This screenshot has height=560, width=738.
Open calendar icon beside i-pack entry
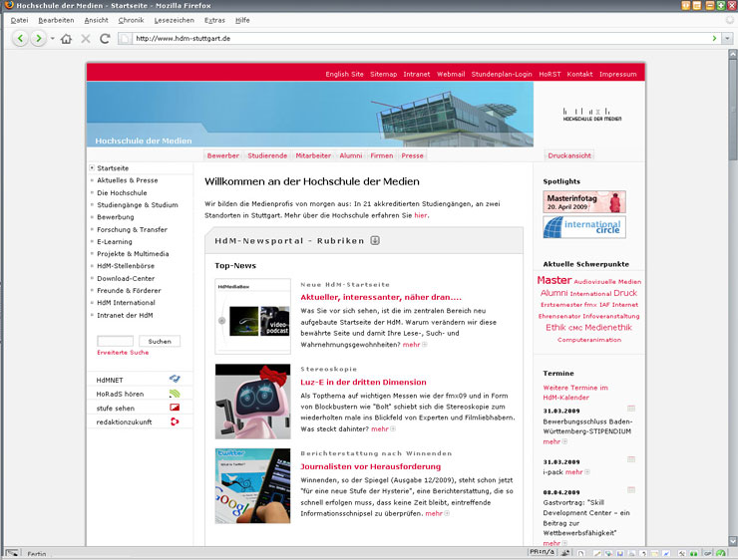(631, 459)
